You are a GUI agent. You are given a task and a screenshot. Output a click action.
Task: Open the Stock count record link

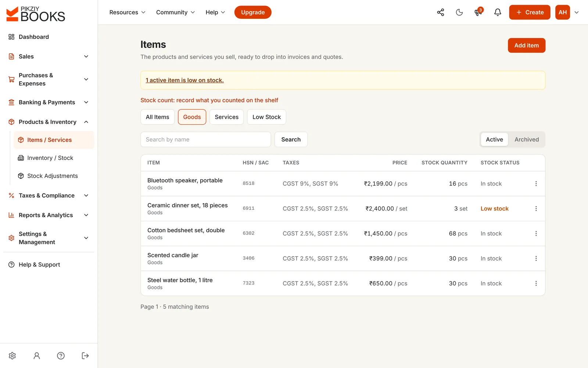[209, 100]
